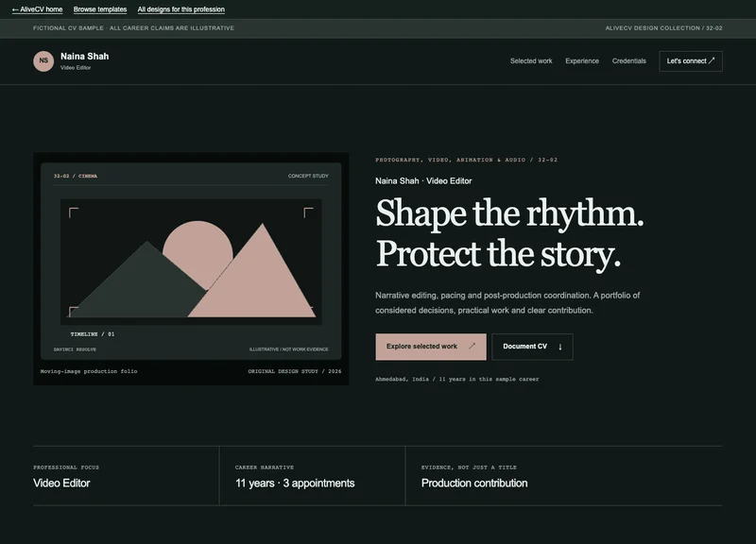Click the Document CV download button

click(532, 347)
